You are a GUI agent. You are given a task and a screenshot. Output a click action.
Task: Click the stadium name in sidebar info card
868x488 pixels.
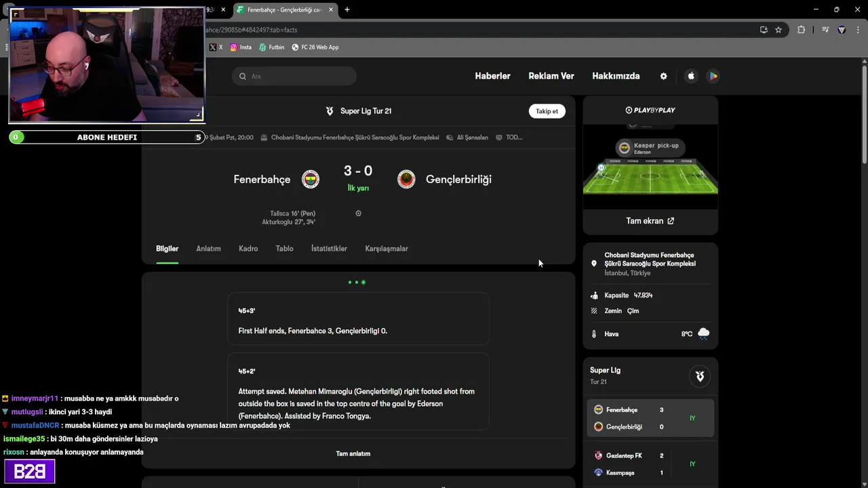(x=650, y=260)
